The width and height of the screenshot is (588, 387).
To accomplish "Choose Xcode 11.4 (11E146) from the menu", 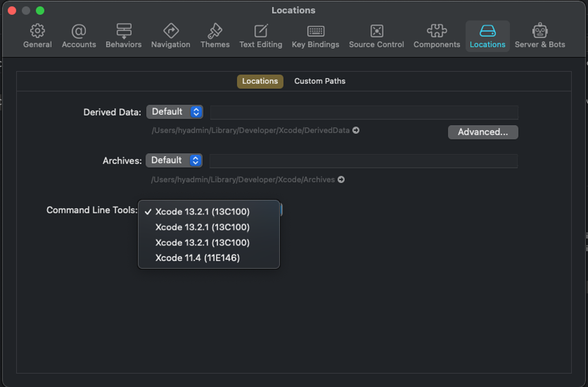I will [209, 258].
